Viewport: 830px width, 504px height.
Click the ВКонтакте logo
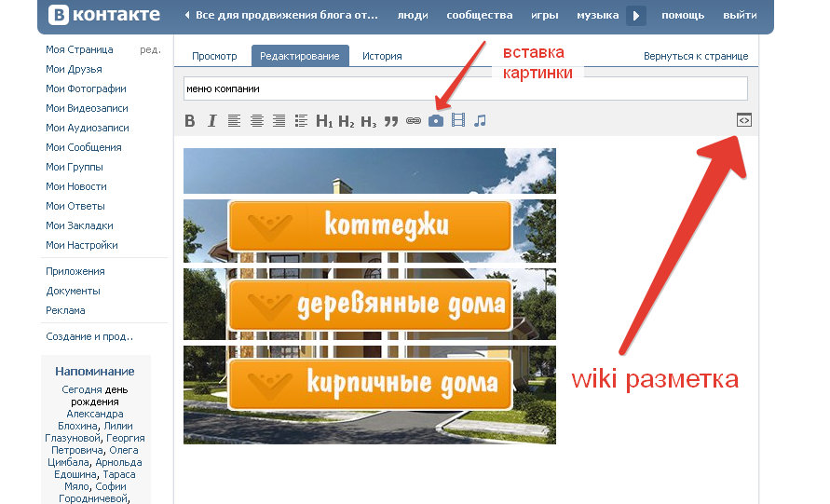[103, 16]
